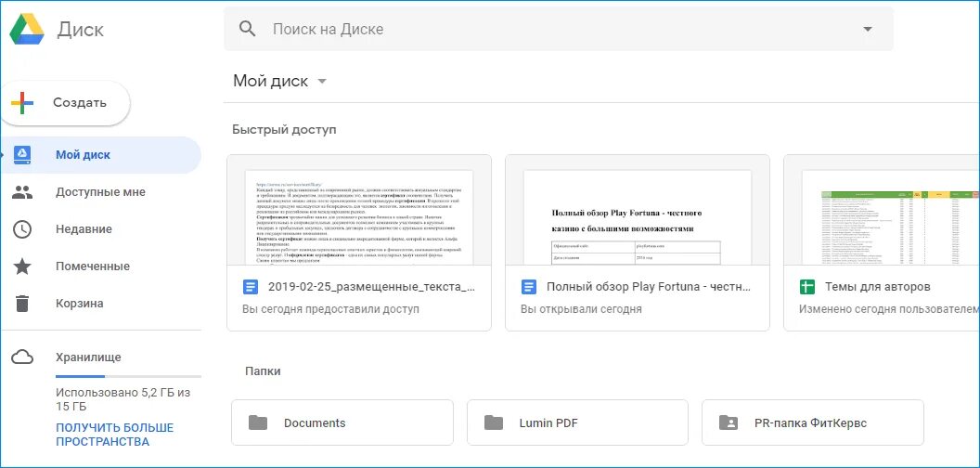Click the recent clock icon
This screenshot has height=468, width=980.
coord(22,229)
